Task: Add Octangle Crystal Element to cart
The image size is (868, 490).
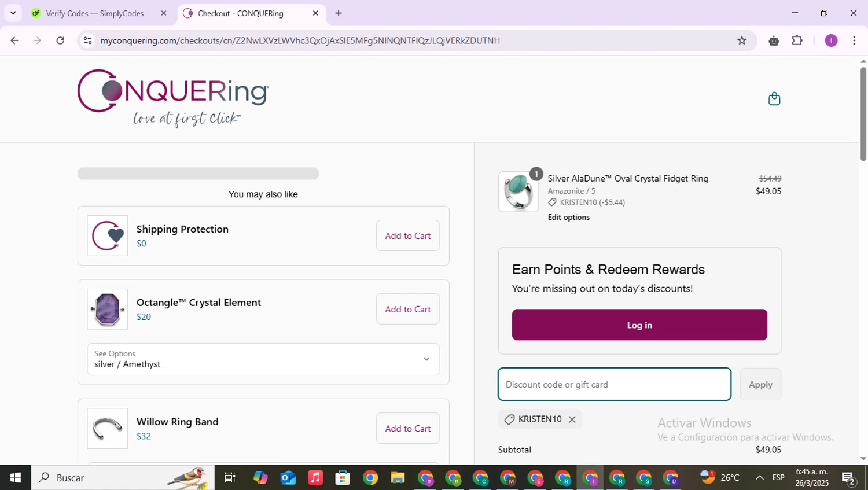Action: [x=408, y=309]
